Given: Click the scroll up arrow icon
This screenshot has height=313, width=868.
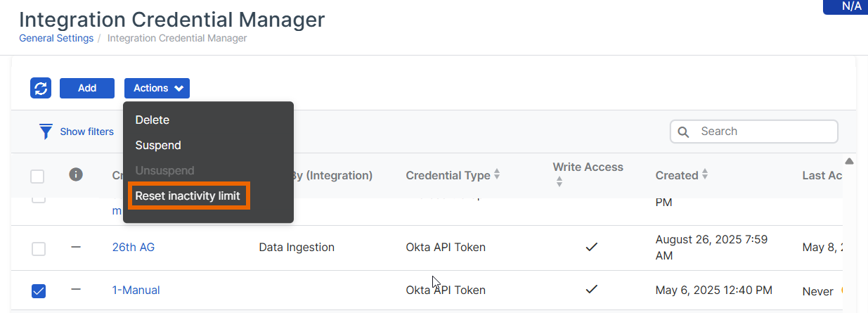Looking at the screenshot, I should point(849,161).
